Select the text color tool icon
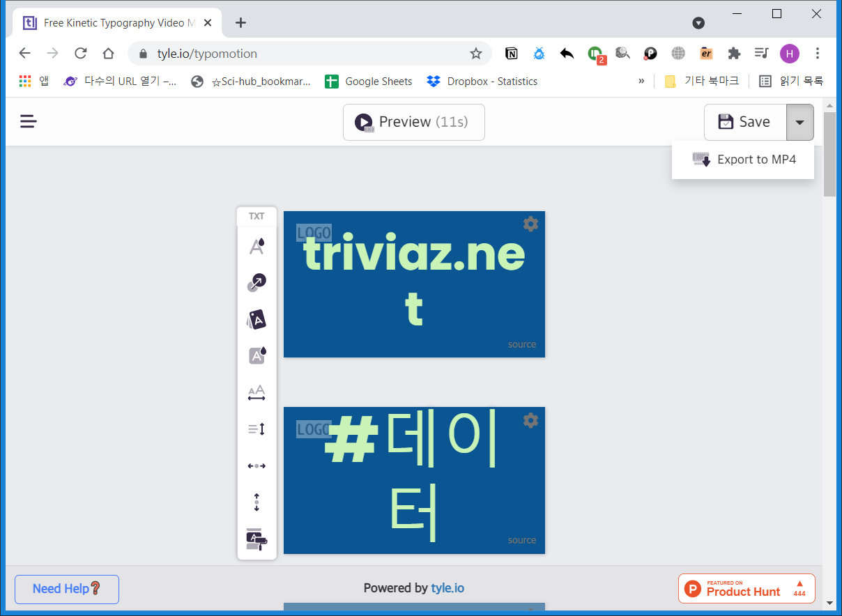The height and width of the screenshot is (616, 842). tap(257, 246)
